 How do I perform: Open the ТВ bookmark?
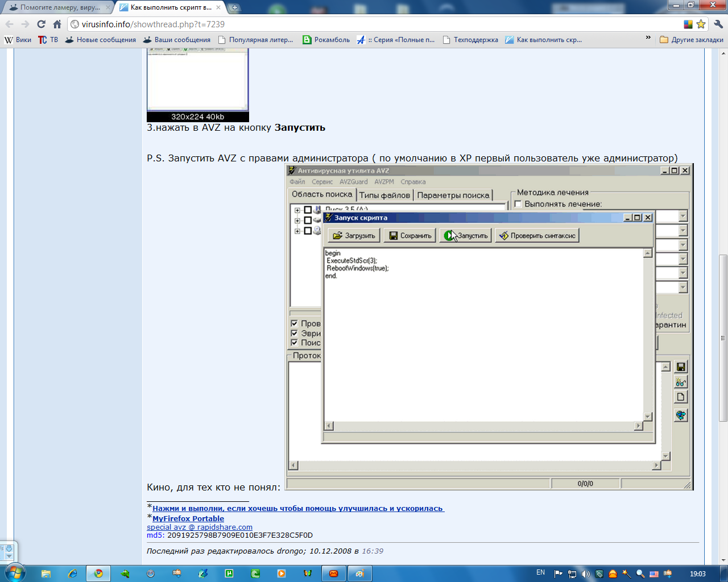pyautogui.click(x=48, y=40)
